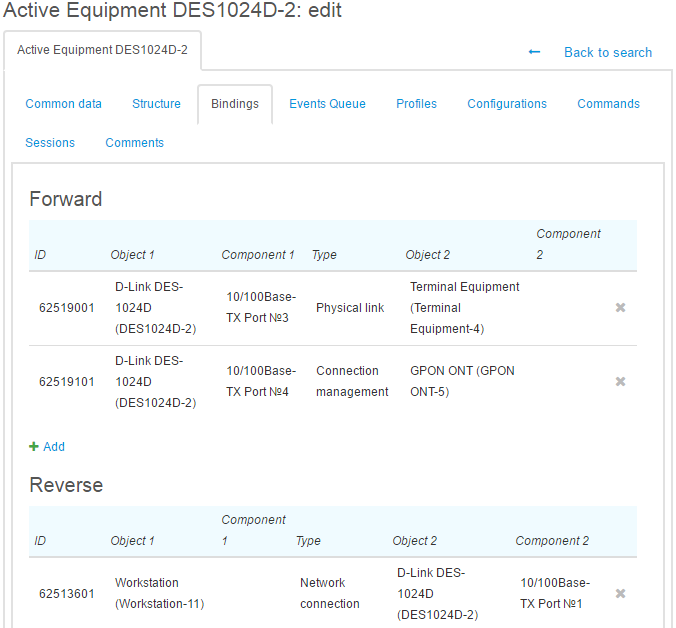Click ID 62519101 in Forward table
This screenshot has width=676, height=628.
[67, 382]
